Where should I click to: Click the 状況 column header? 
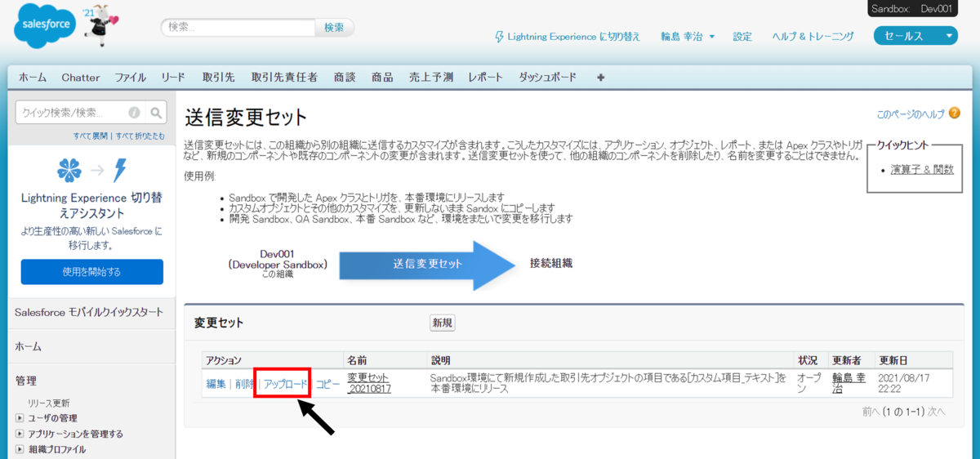pos(808,360)
